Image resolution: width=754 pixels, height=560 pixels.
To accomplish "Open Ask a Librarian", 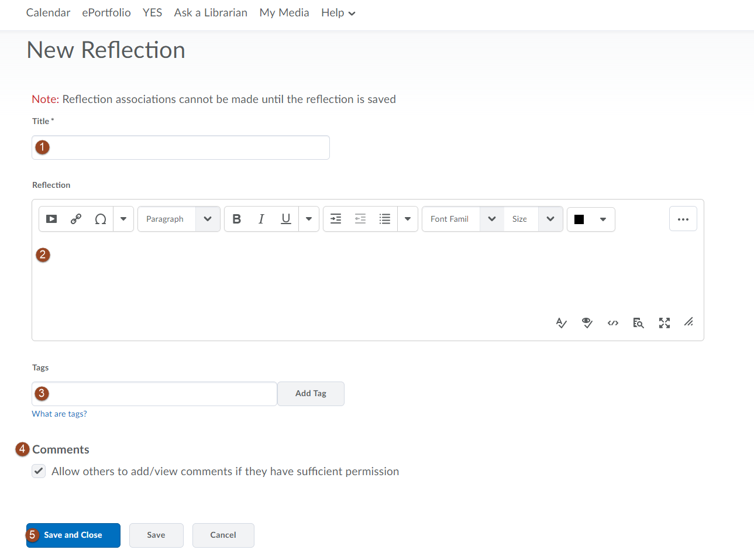I will click(x=211, y=12).
